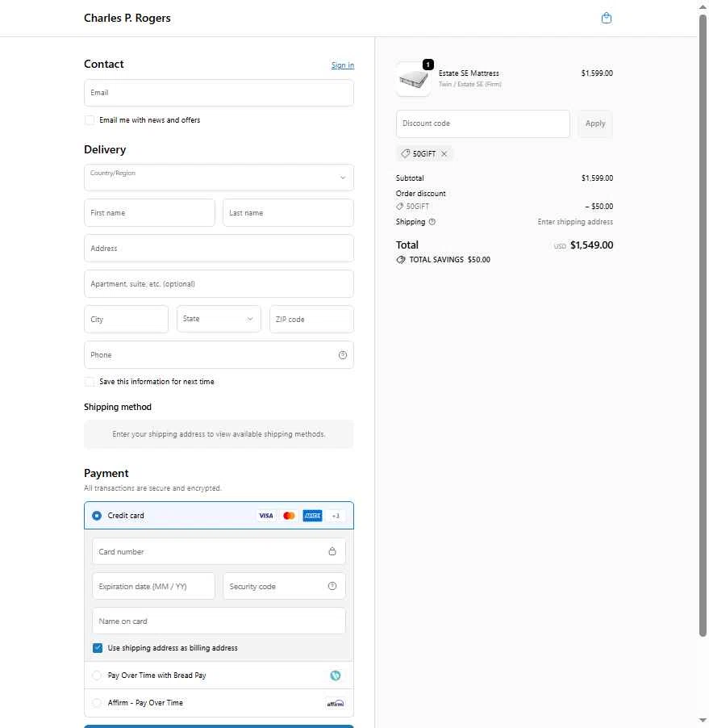Show the +3 additional card types
Viewport: 709px width, 728px height.
click(x=336, y=516)
